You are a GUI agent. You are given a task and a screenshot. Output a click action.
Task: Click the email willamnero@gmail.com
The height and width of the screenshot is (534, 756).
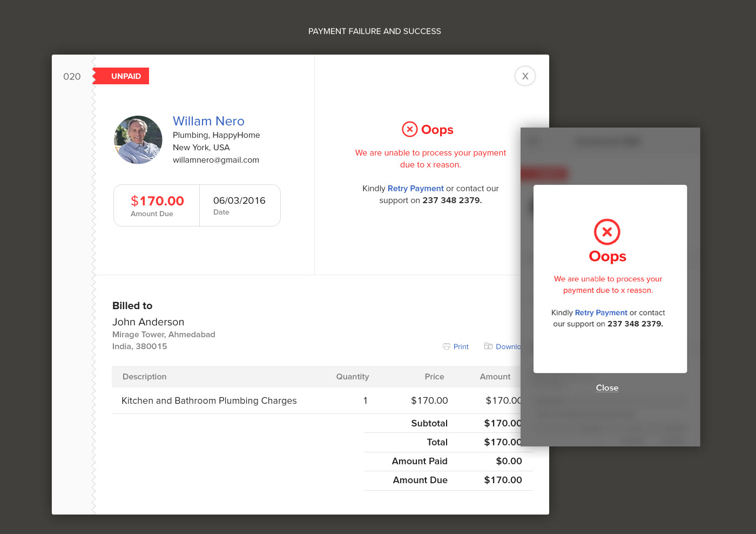click(x=216, y=160)
